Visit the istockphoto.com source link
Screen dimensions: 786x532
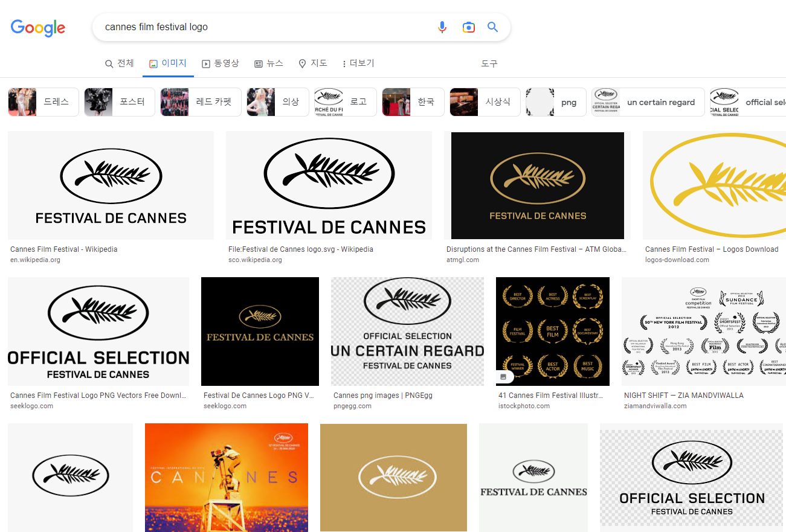pos(524,406)
